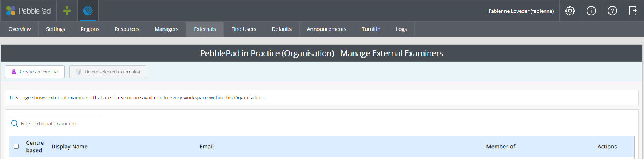Open the green Pebble+ figure icon
Screen dimensions: 644x159
coord(67,11)
